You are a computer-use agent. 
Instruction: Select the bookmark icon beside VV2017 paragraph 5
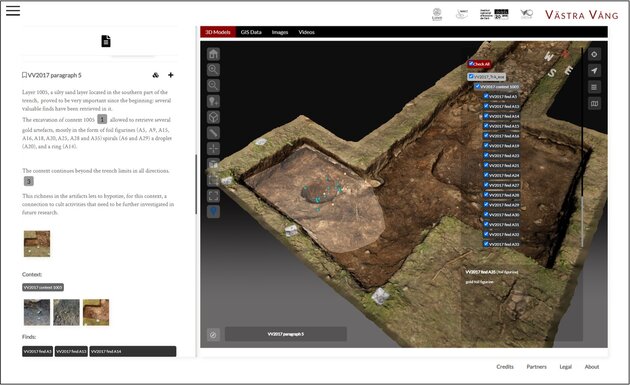tap(24, 75)
